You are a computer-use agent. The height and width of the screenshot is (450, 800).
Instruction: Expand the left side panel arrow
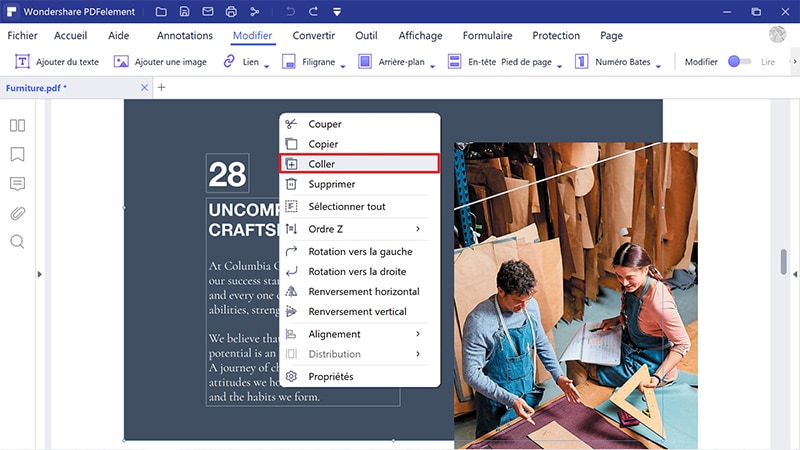(40, 274)
